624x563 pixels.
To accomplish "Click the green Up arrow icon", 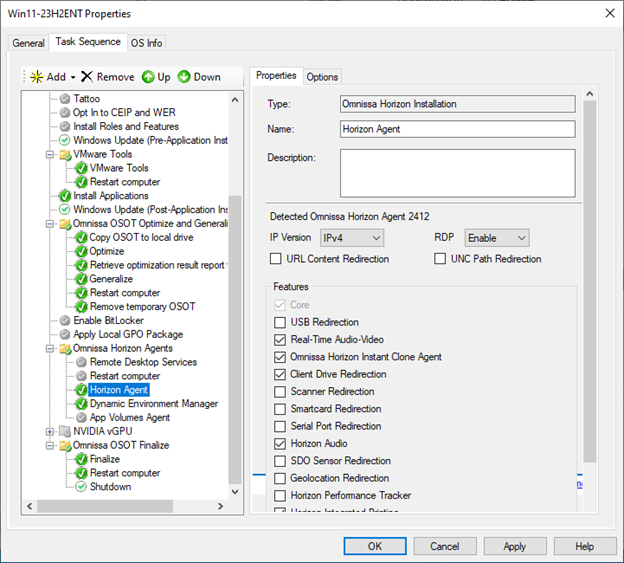I will click(148, 77).
